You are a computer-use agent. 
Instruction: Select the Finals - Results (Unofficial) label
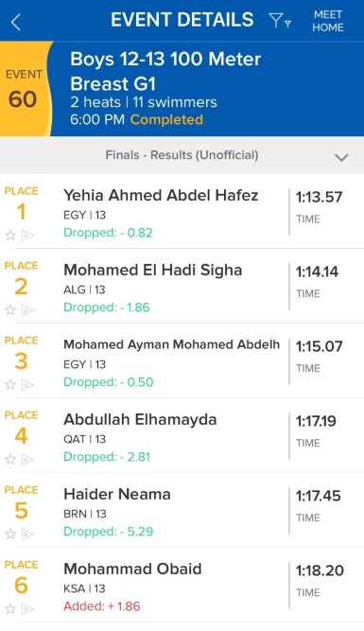coord(182,155)
